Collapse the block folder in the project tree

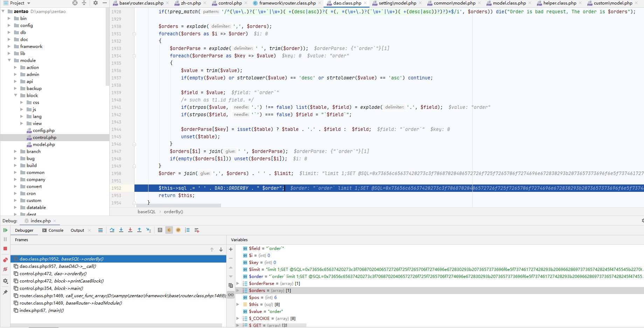[15, 95]
